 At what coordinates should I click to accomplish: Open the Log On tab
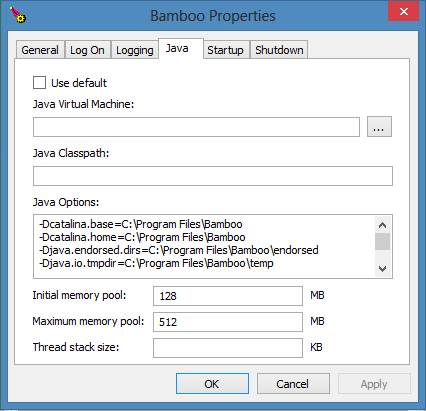tap(87, 50)
